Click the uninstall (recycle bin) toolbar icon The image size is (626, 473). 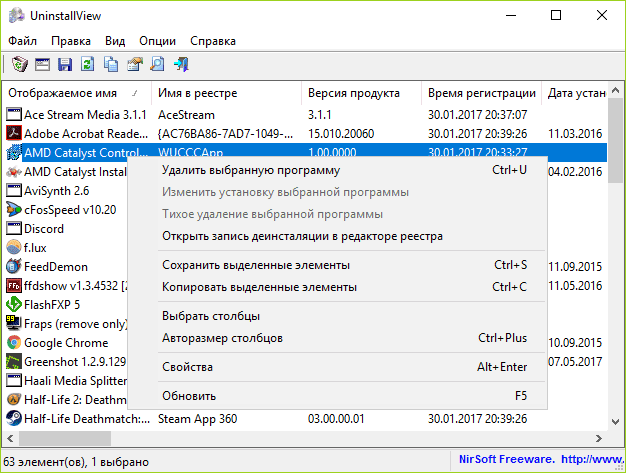(19, 65)
